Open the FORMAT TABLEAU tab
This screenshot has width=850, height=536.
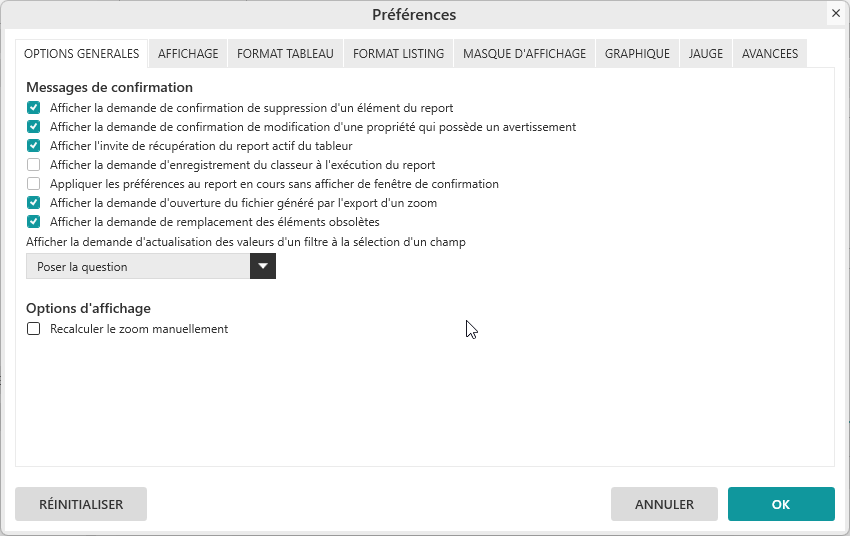pyautogui.click(x=285, y=54)
